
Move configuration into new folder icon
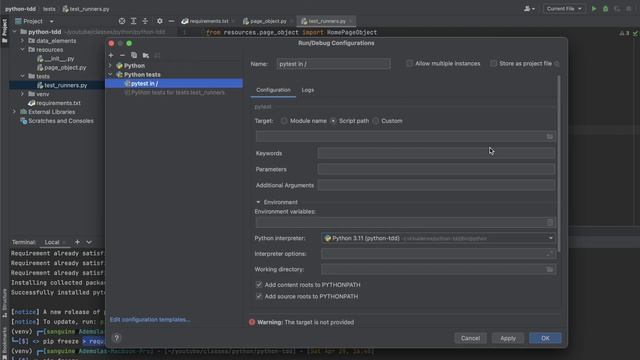(x=146, y=55)
